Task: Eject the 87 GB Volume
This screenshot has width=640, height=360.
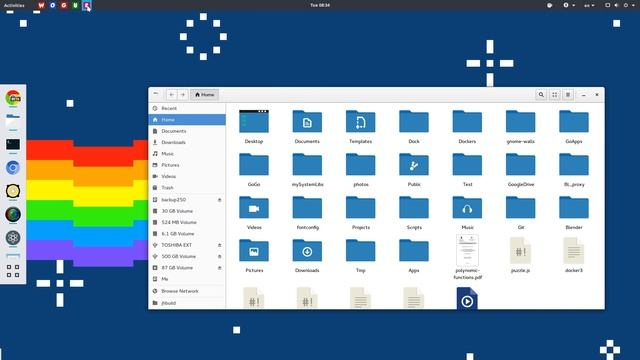Action: (x=219, y=268)
